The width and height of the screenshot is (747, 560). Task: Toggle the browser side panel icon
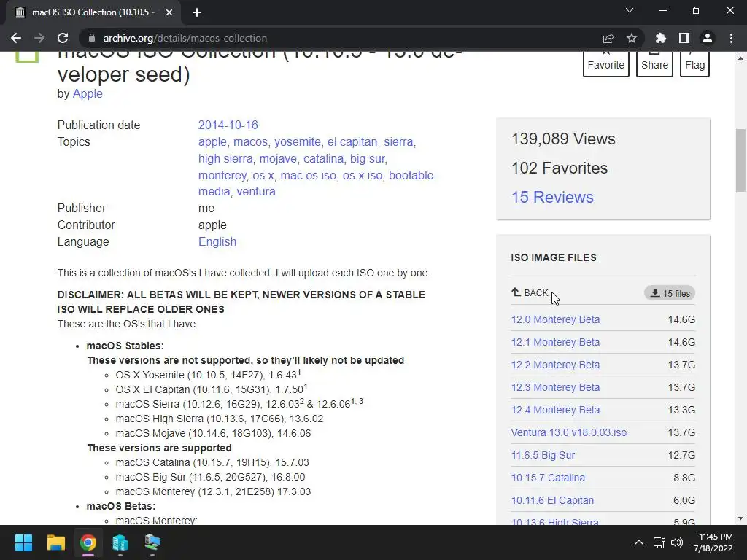pyautogui.click(x=684, y=38)
